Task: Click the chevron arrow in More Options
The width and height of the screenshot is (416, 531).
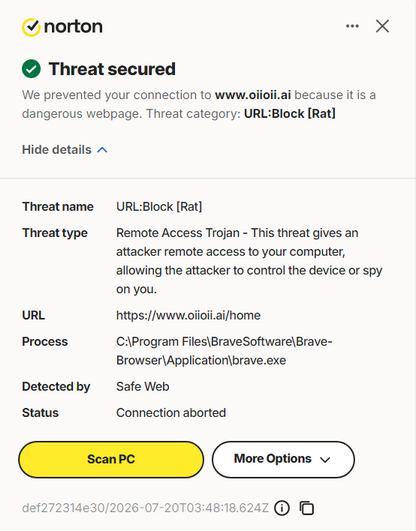Action: coord(325,460)
